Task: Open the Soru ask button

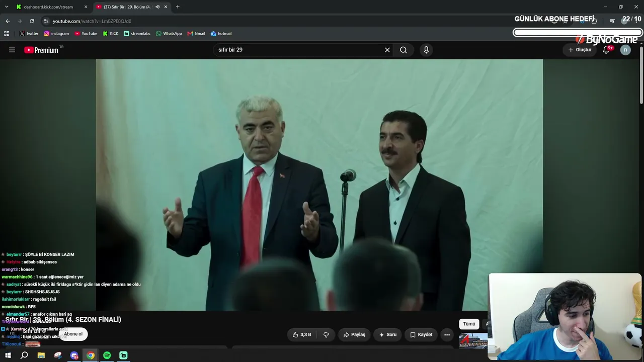Action: point(387,334)
